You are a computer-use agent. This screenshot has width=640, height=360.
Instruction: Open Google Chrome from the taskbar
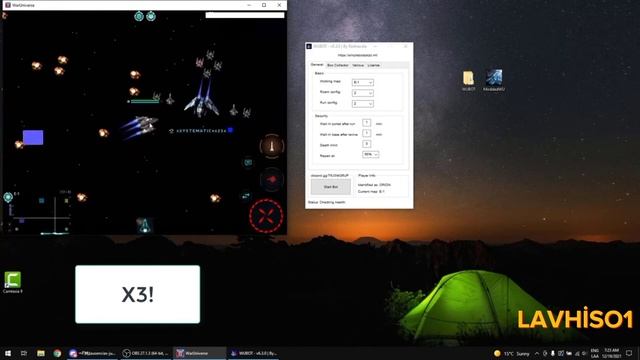[x=57, y=353]
